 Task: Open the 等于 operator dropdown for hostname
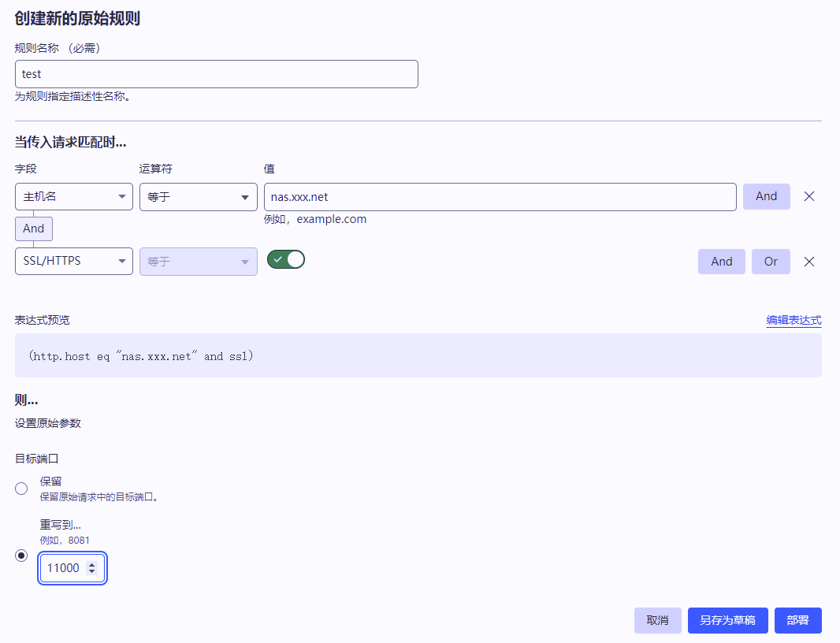[199, 197]
